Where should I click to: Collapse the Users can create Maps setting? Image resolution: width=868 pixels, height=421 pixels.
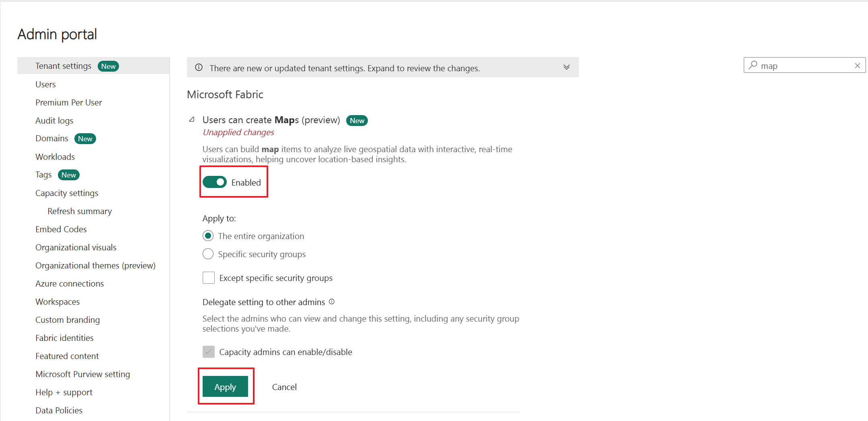click(192, 120)
